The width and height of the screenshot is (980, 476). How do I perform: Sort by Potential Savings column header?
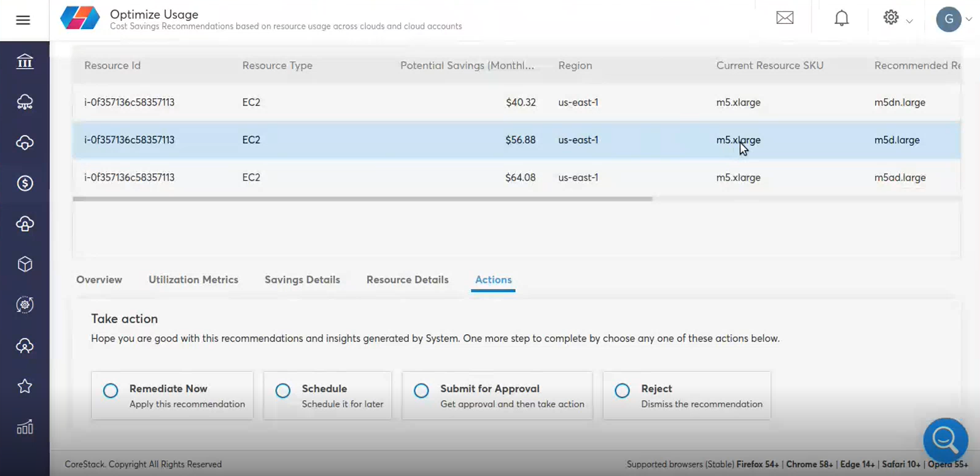(467, 66)
